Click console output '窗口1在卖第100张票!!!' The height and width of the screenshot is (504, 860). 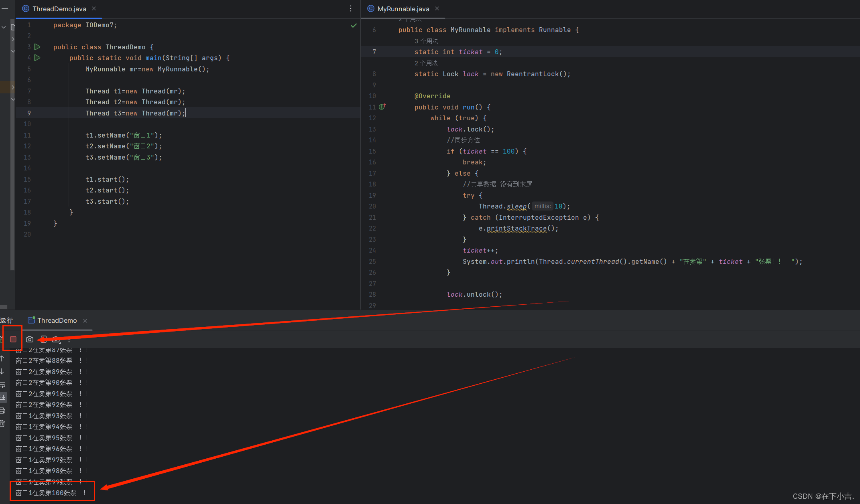[54, 493]
